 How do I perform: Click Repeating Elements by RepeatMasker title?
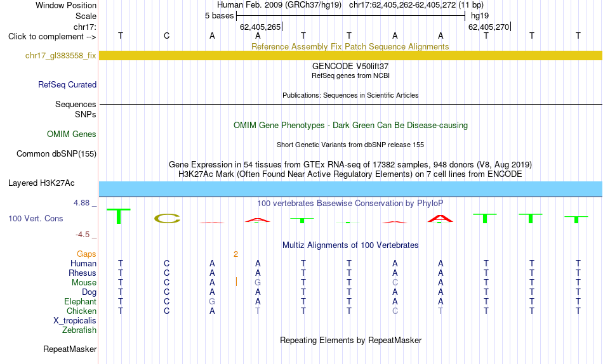[x=350, y=340]
